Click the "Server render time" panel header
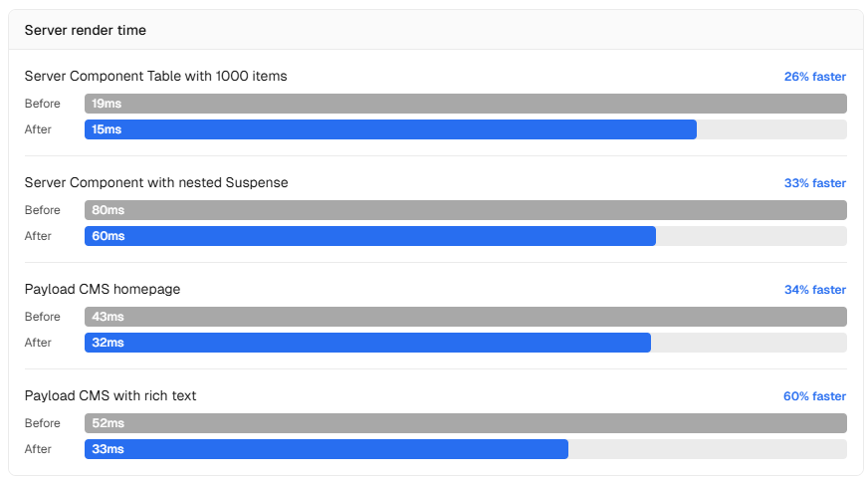The image size is (868, 482). 86,30
